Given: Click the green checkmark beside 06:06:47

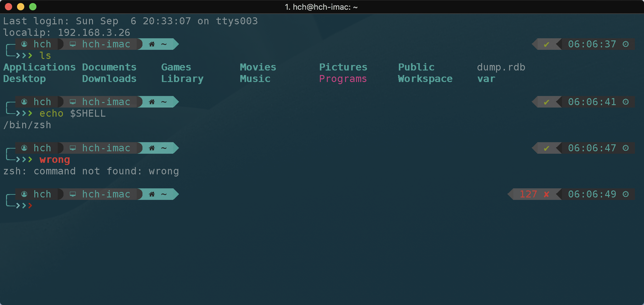Looking at the screenshot, I should pos(546,148).
